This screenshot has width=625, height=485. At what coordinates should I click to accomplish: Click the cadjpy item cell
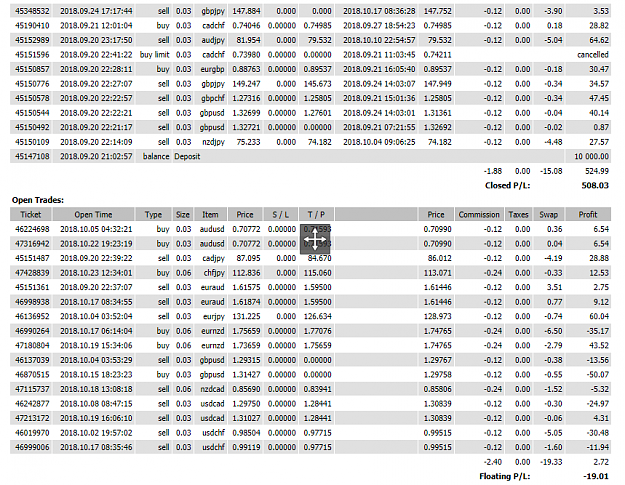coord(214,258)
